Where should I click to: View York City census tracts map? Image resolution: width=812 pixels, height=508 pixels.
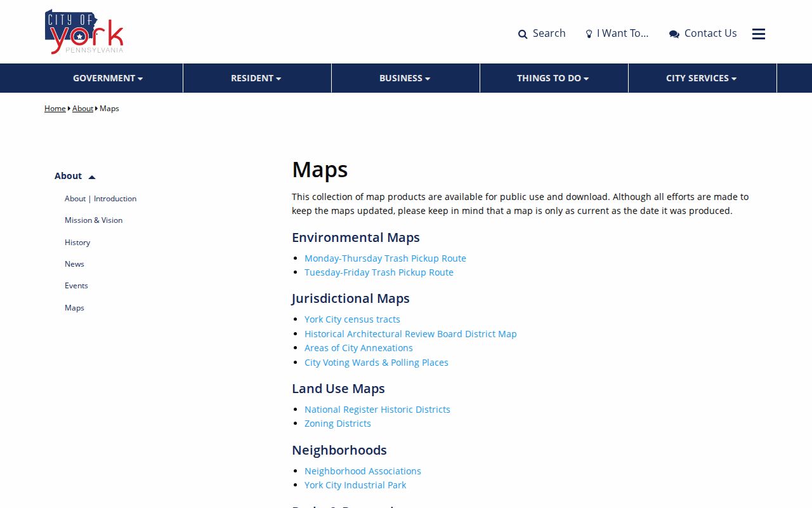352,319
